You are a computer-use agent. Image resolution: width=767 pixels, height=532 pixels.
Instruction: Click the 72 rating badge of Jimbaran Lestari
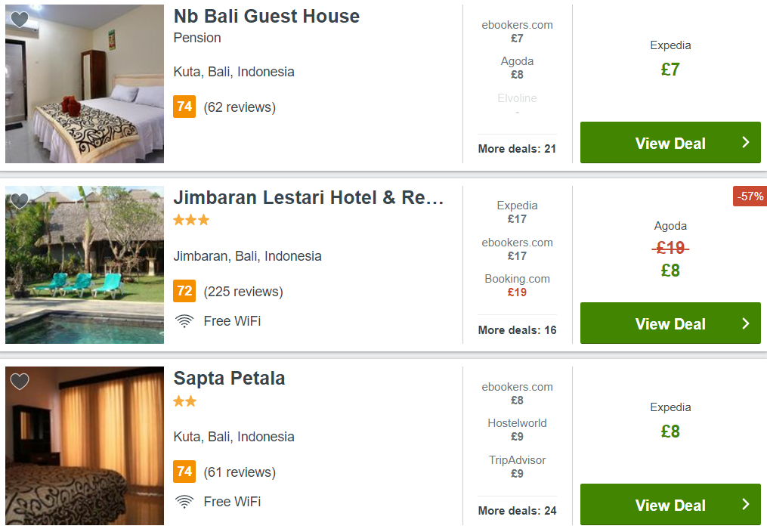184,291
